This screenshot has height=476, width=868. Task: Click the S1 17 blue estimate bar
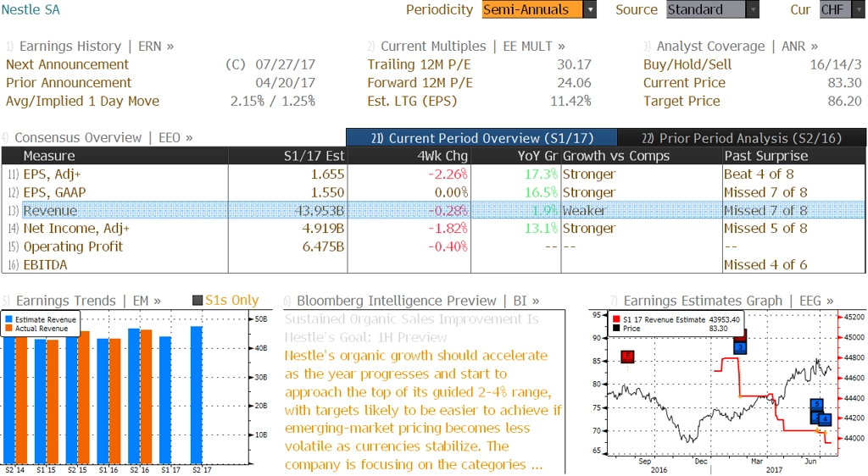click(165, 400)
